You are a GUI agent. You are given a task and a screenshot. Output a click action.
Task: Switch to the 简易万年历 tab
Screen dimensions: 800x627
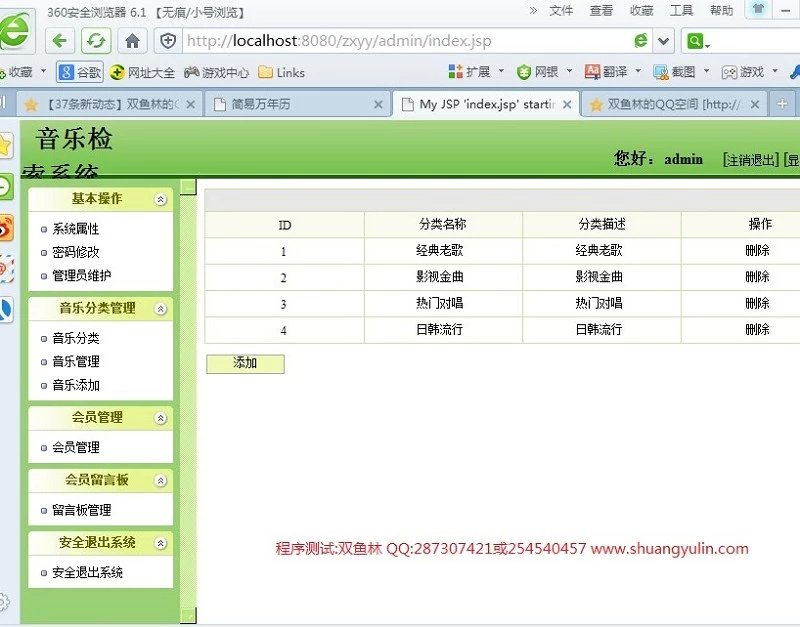(298, 104)
